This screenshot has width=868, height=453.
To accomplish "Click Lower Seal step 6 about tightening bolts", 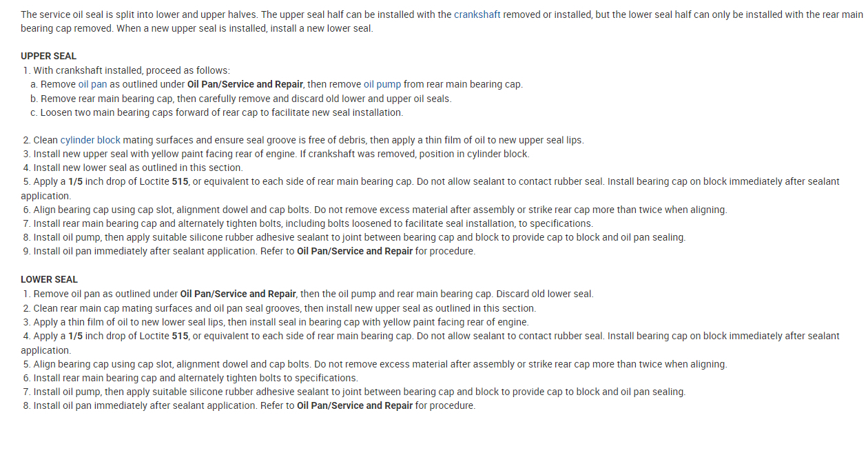I will [195, 378].
